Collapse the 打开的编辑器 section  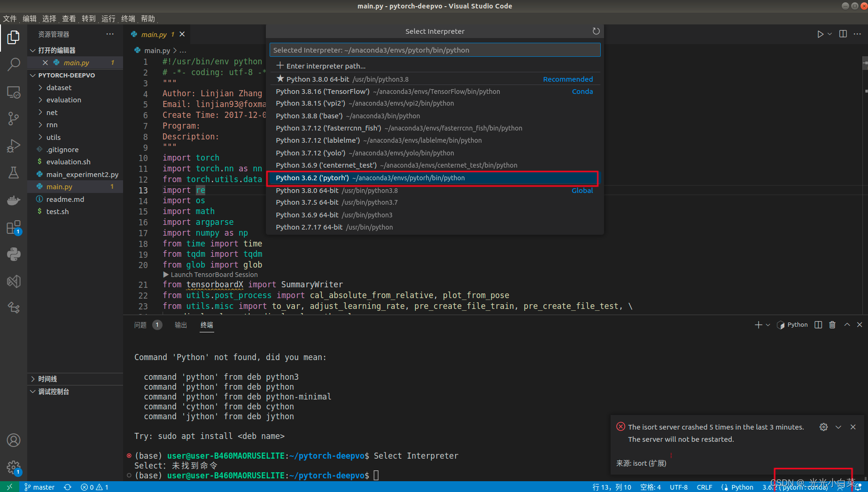[33, 50]
